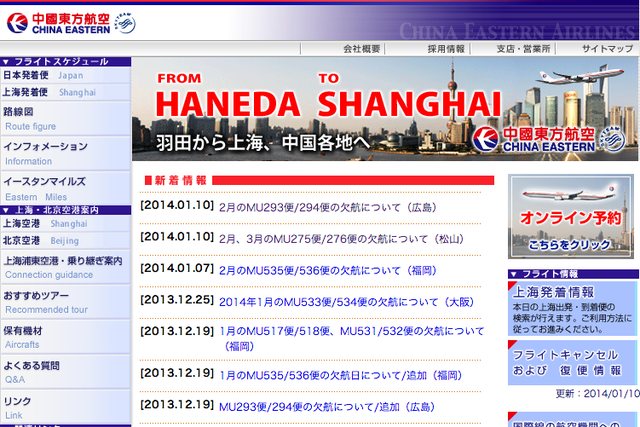The width and height of the screenshot is (640, 427).
Task: Open おすすめツアー Recommended tour
Action: pyautogui.click(x=65, y=302)
